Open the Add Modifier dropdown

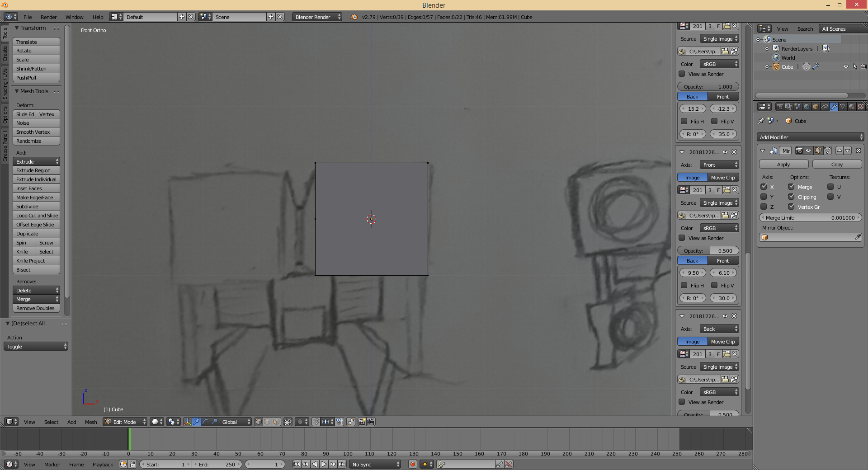coord(810,137)
